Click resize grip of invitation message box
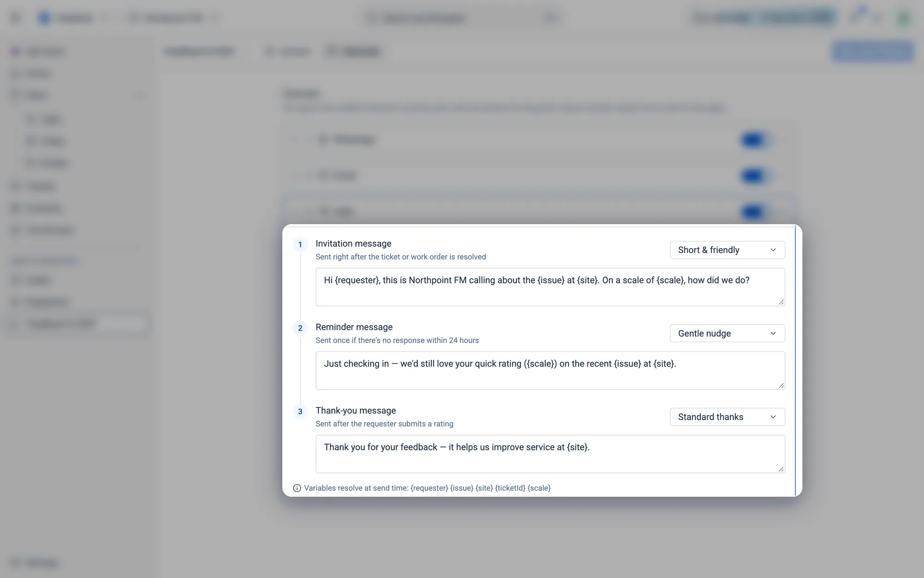Screen dimensions: 924x578 pos(781,302)
